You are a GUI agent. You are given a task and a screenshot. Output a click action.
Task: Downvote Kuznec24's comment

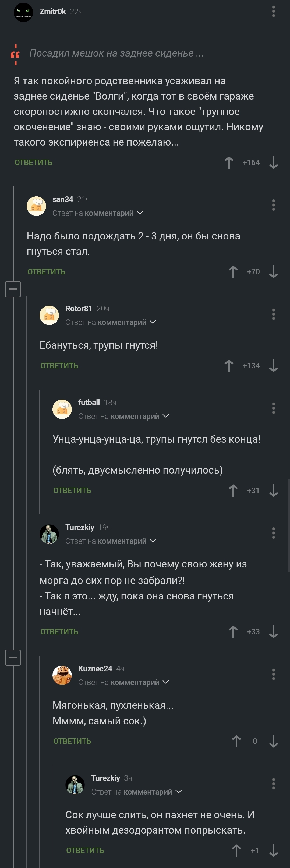point(273,741)
